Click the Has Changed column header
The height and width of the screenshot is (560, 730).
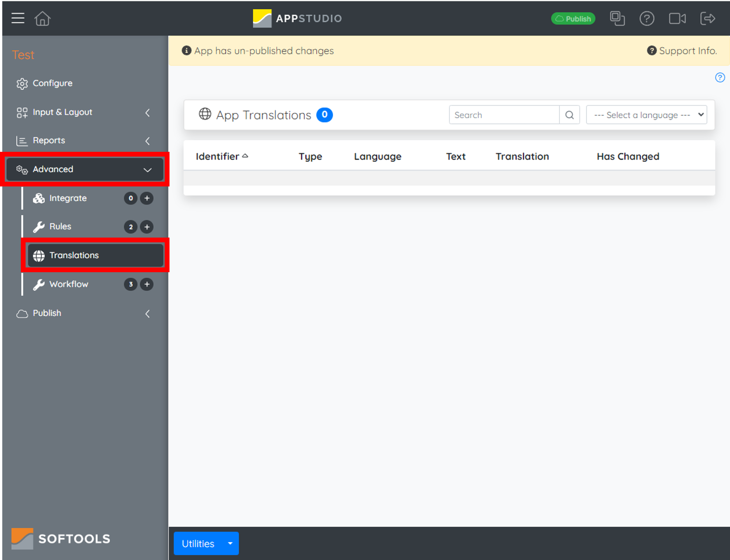tap(628, 157)
